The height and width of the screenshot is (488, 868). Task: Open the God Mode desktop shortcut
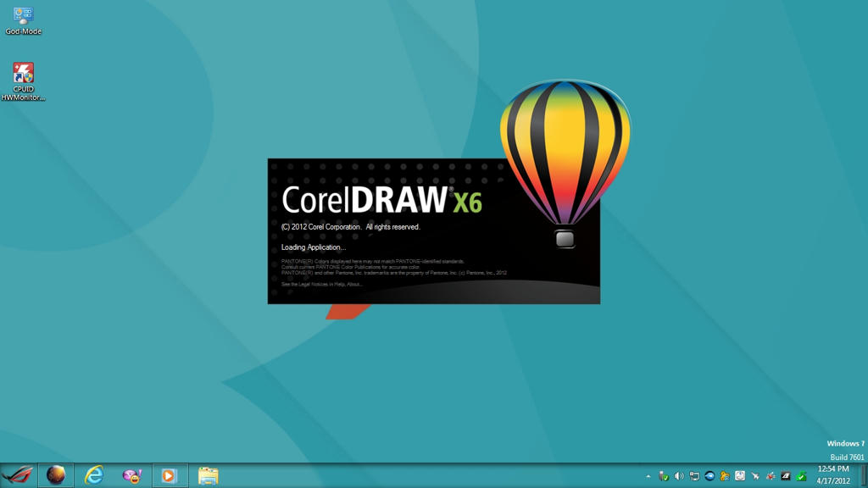tap(23, 21)
